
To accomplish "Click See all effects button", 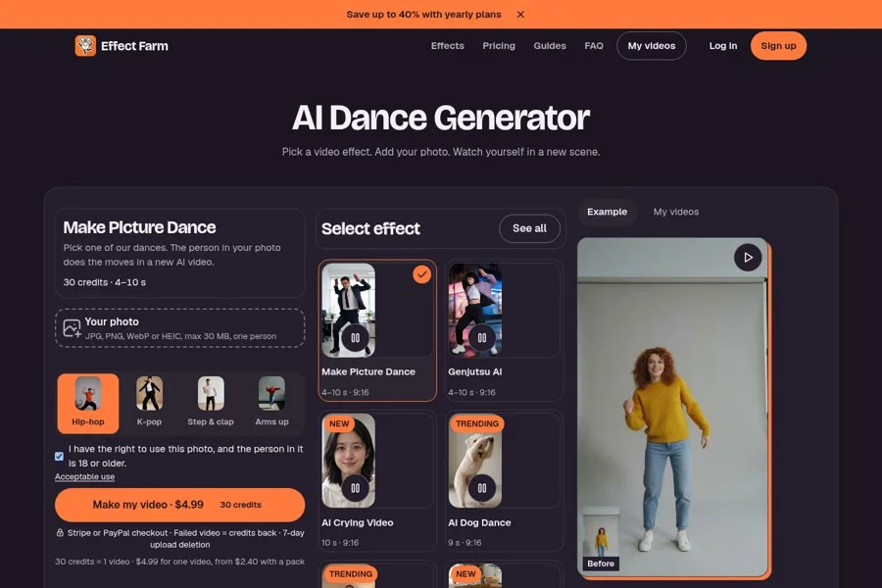I will [529, 228].
